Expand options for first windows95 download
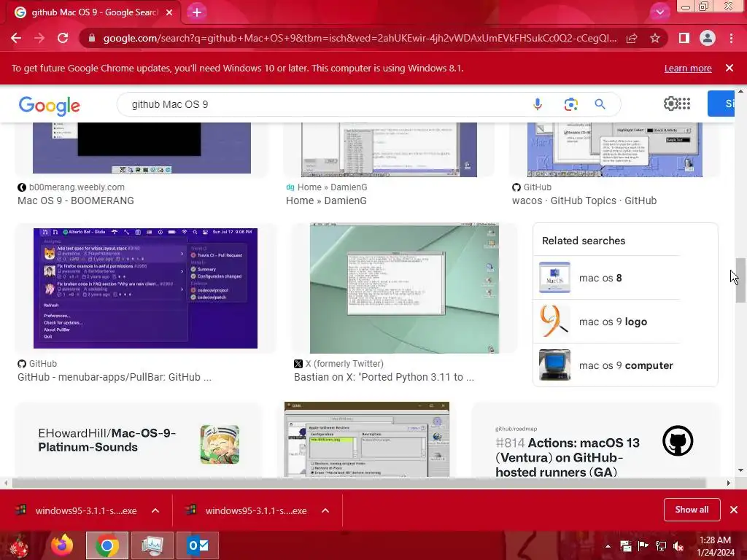The image size is (747, 560). coord(155,510)
